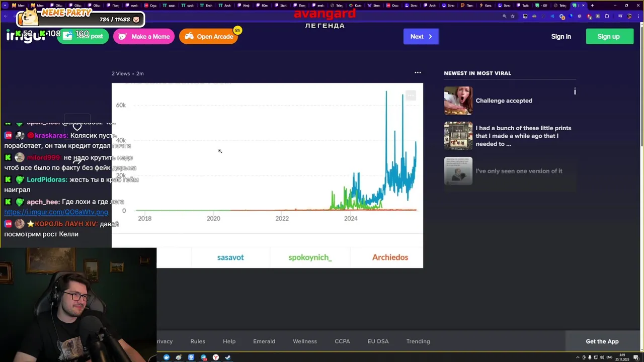The image size is (644, 362).
Task: Open the Wellness footer link
Action: (305, 341)
